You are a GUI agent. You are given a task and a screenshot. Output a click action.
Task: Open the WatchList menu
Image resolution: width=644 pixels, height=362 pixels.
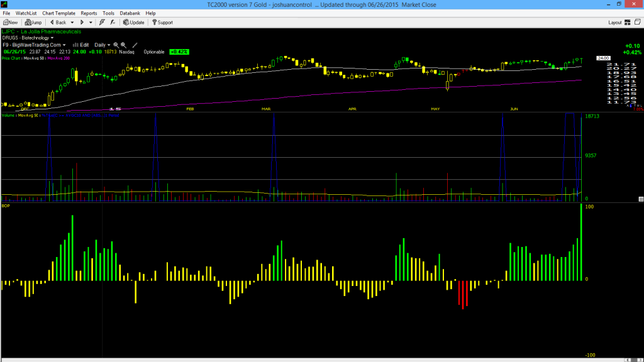click(x=26, y=13)
